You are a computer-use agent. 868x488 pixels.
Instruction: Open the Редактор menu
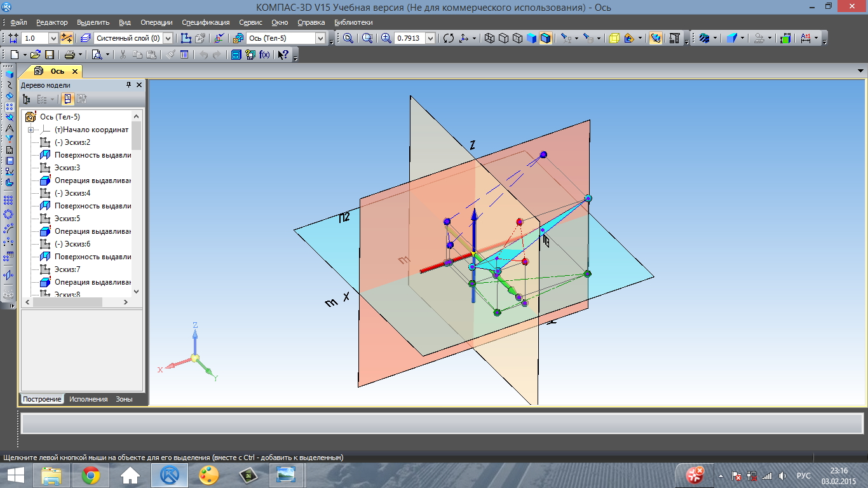[52, 22]
